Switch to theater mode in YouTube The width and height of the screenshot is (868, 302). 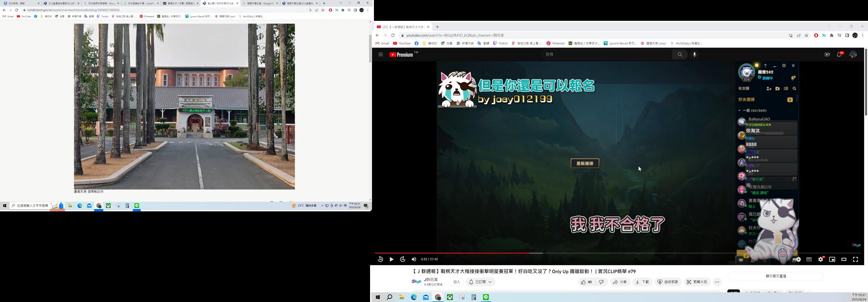844,259
